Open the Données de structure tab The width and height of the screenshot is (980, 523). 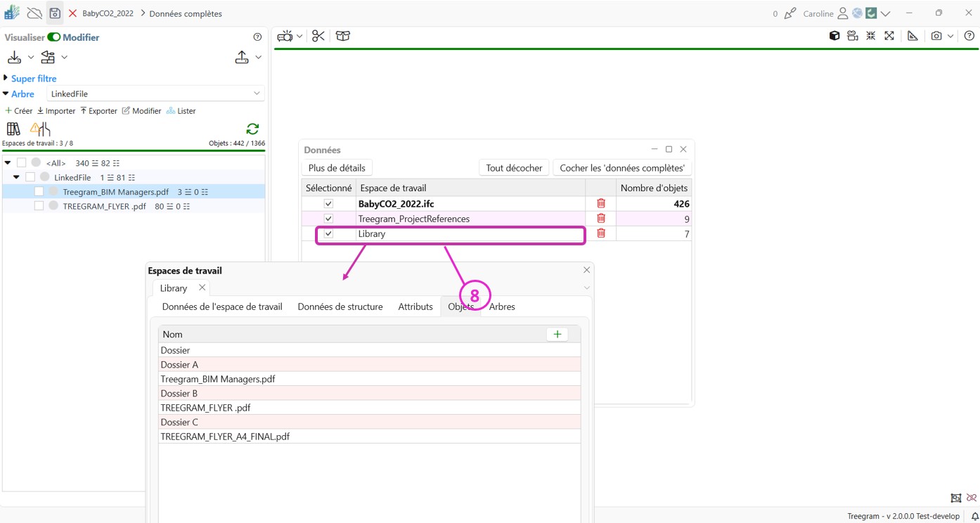click(x=340, y=306)
